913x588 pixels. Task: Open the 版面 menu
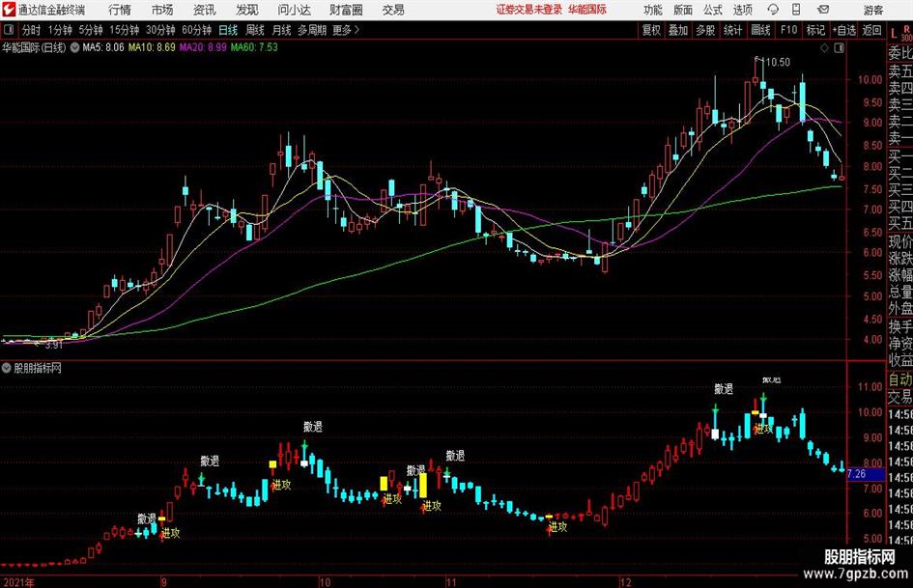(683, 10)
